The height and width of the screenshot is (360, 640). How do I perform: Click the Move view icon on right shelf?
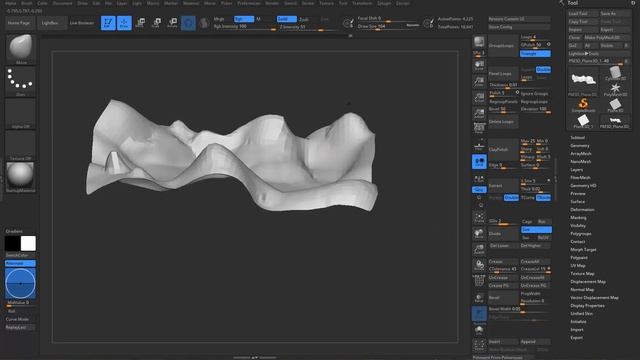coord(479,233)
